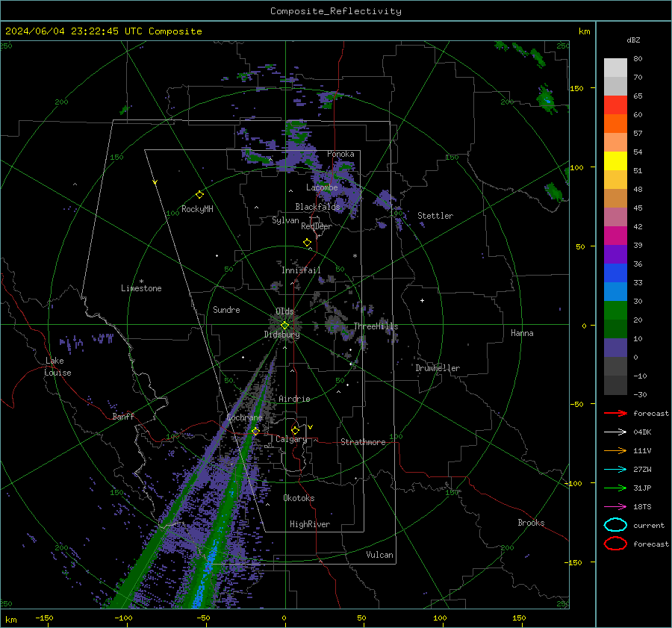Select the -30 dBZ dark gray swatch
672x628 pixels.
(x=615, y=385)
